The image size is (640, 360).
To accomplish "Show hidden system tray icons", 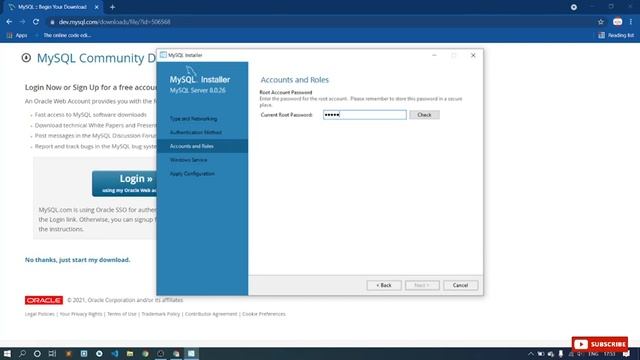I will [x=531, y=354].
